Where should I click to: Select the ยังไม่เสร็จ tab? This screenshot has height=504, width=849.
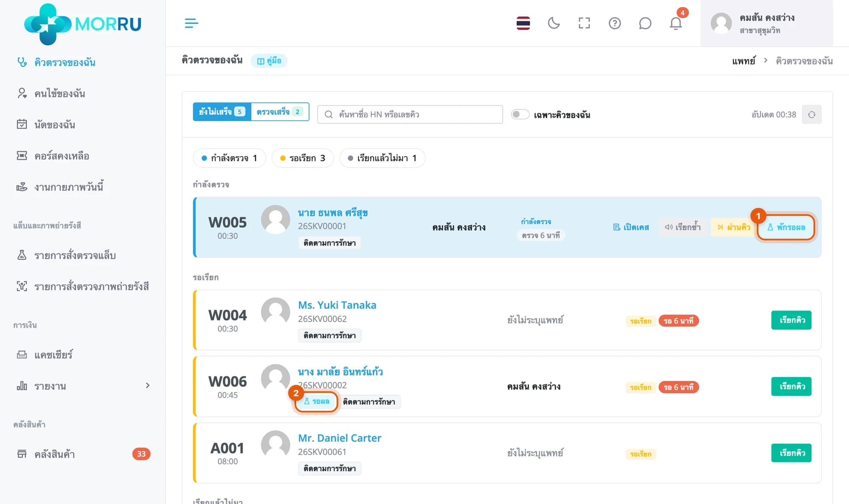point(222,112)
